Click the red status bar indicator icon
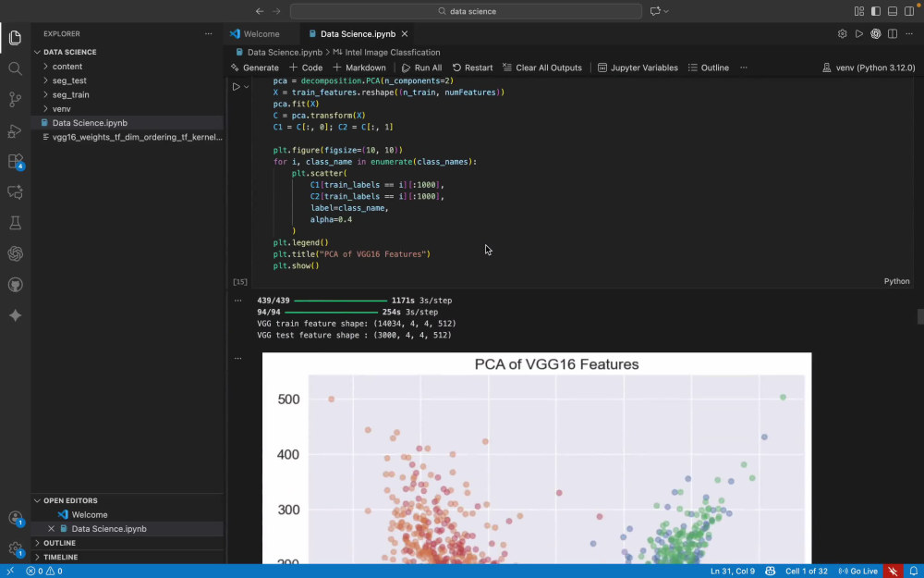This screenshot has width=924, height=578. coord(894,571)
